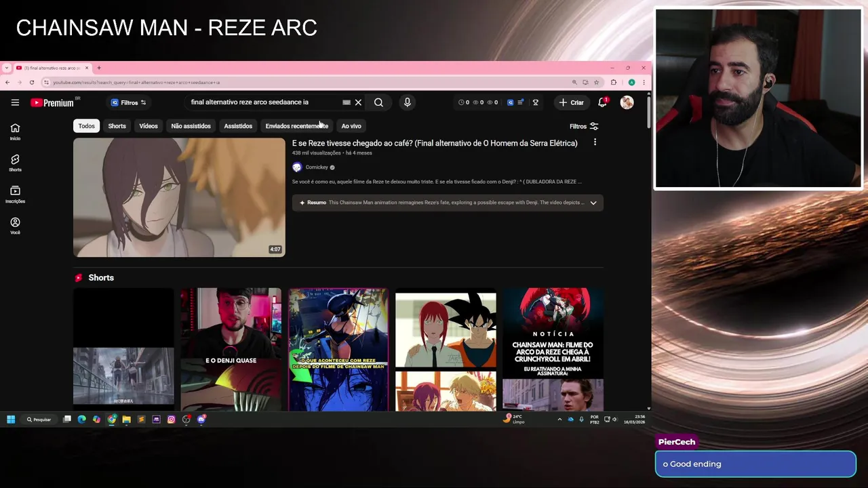Image resolution: width=868 pixels, height=488 pixels.
Task: Open Instagram from the taskbar
Action: 171,420
